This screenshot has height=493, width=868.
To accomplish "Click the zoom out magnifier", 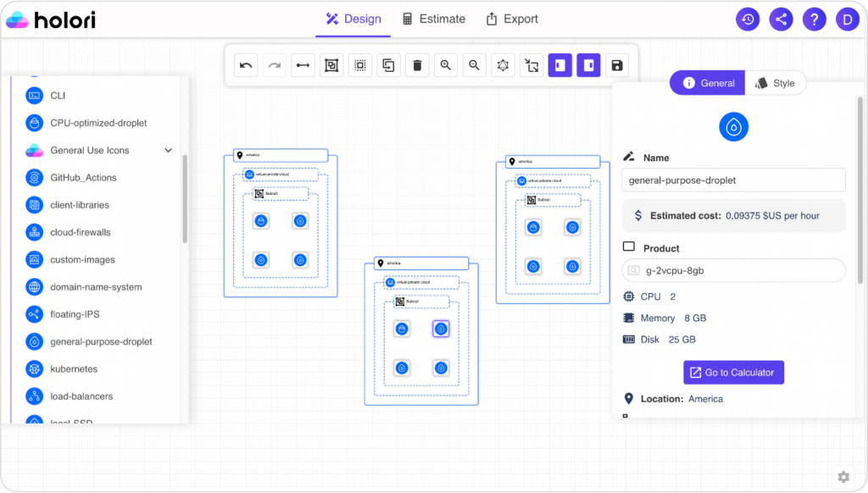I will click(x=475, y=65).
